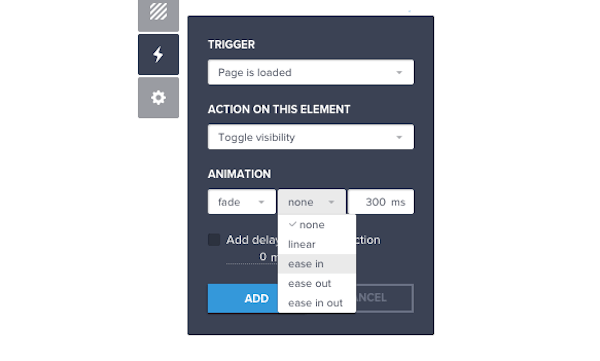Click the blue ADD button
Image resolution: width=600 pixels, height=361 pixels.
pyautogui.click(x=243, y=298)
